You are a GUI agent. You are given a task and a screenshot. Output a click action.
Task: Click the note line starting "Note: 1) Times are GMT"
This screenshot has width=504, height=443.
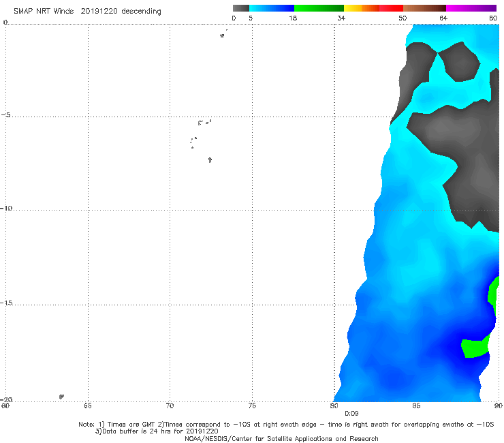click(286, 425)
